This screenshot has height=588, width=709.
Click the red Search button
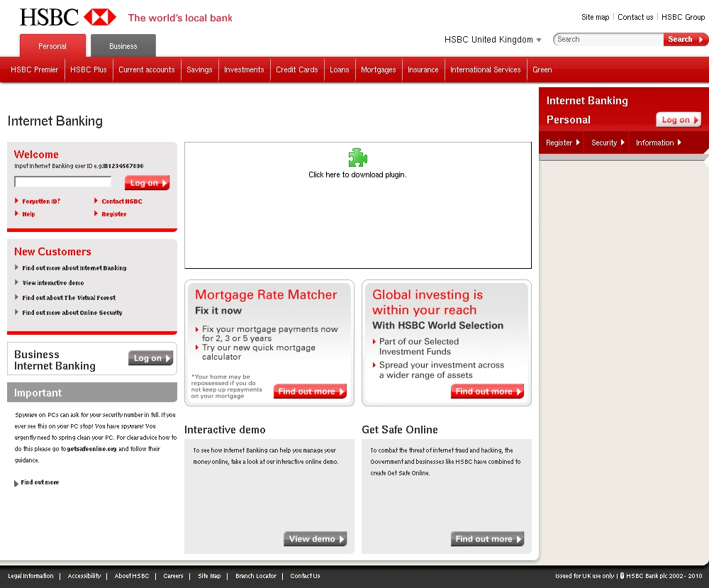click(x=685, y=39)
